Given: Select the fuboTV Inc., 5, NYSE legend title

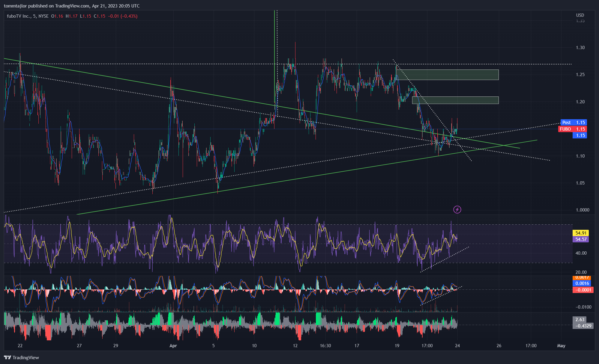Looking at the screenshot, I should click(28, 16).
